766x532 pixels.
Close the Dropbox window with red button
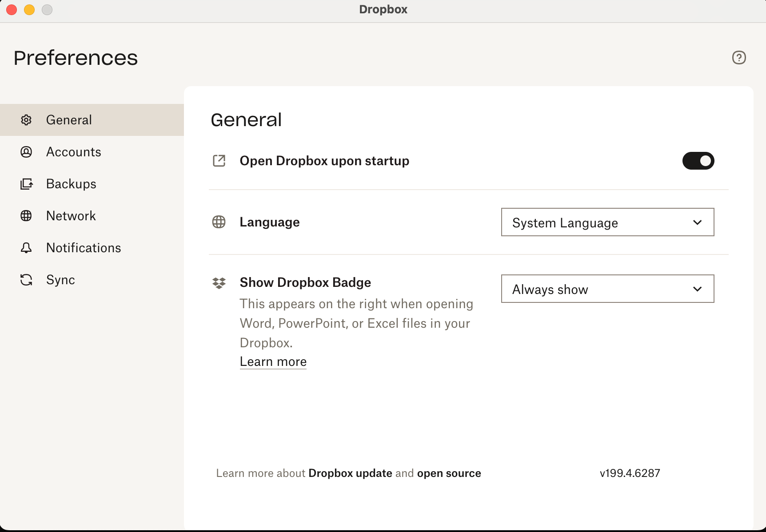point(12,9)
